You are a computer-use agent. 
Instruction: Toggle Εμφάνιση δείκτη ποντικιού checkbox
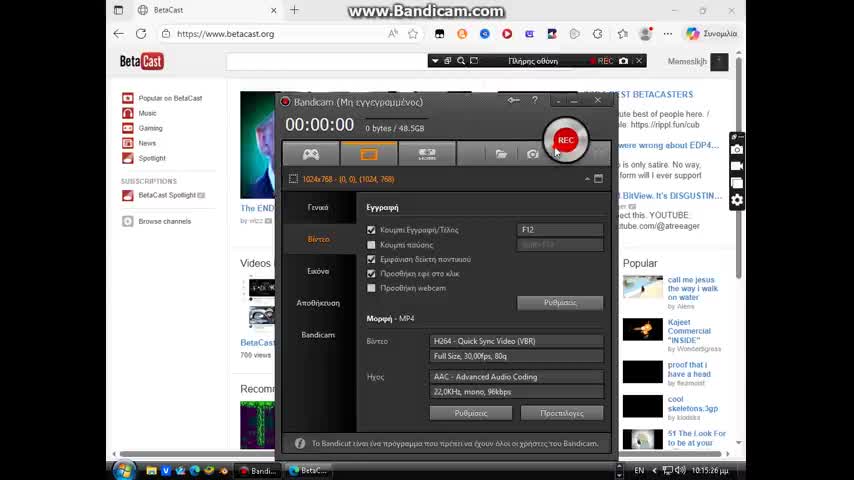[x=371, y=259]
